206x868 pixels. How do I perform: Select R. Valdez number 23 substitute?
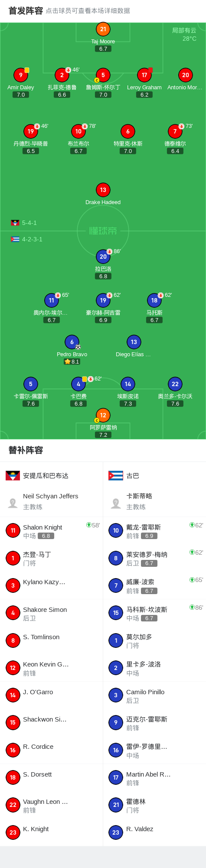click(154, 832)
